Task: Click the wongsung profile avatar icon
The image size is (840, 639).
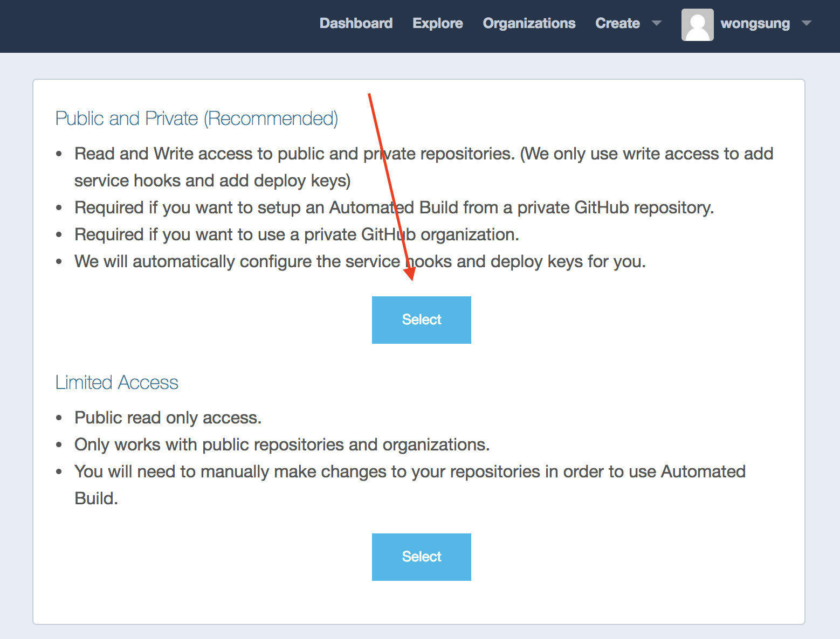Action: point(697,25)
